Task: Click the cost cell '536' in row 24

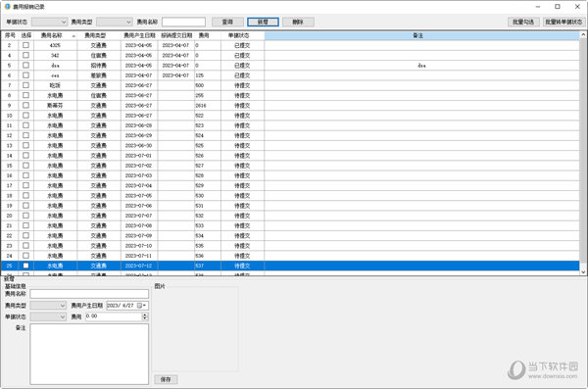Action: (208, 256)
